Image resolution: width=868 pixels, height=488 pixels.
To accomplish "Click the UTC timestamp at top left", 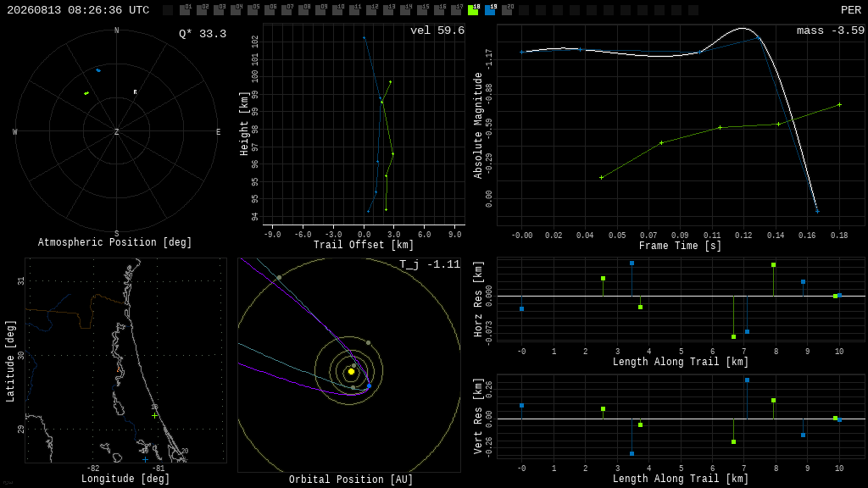I will click(78, 10).
